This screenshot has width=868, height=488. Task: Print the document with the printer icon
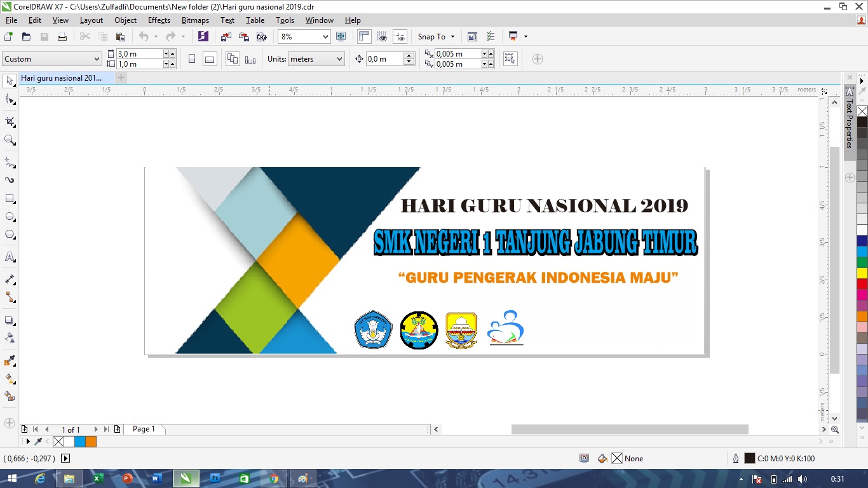tap(62, 37)
